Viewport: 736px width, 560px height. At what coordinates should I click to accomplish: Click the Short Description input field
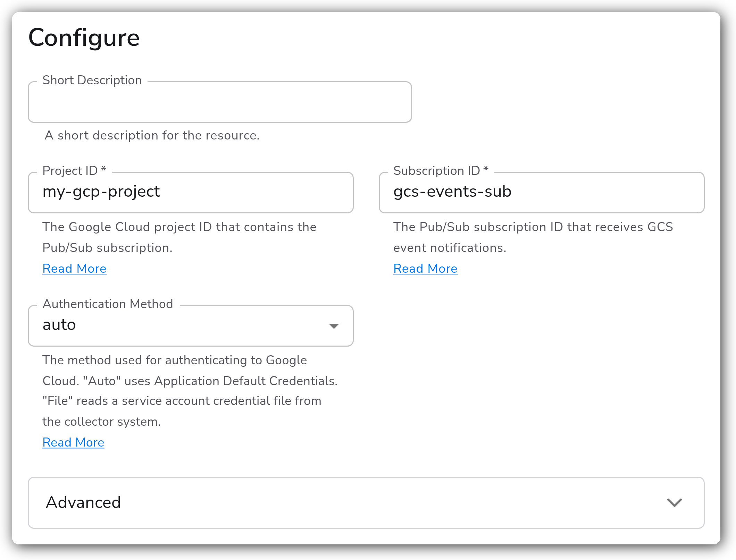220,102
